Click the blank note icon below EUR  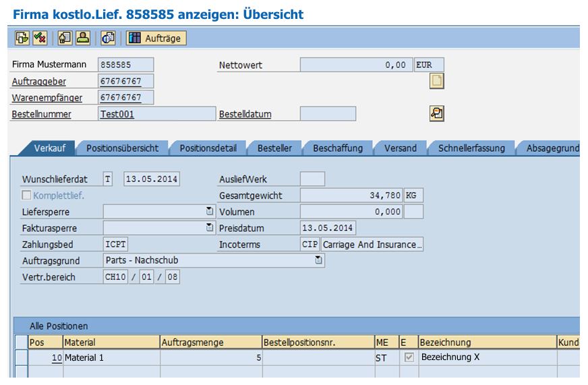[437, 82]
